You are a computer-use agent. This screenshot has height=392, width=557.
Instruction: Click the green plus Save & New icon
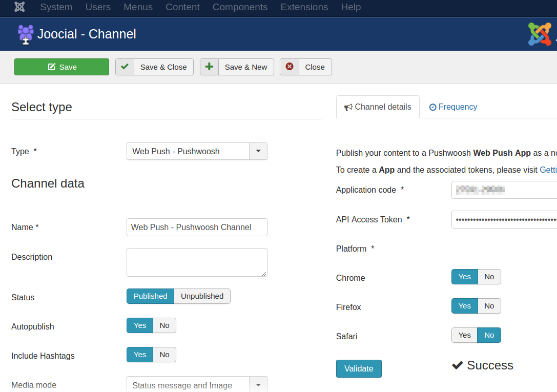pyautogui.click(x=209, y=67)
